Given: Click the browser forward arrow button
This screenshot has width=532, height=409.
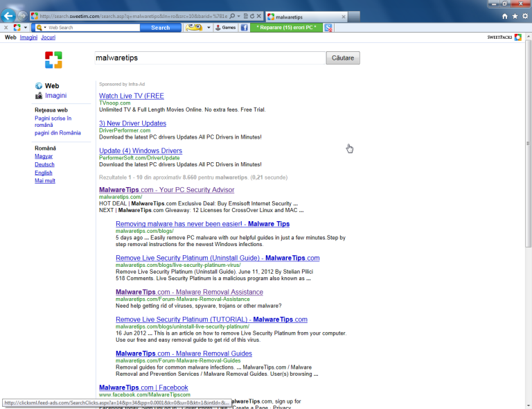Looking at the screenshot, I should (x=22, y=16).
